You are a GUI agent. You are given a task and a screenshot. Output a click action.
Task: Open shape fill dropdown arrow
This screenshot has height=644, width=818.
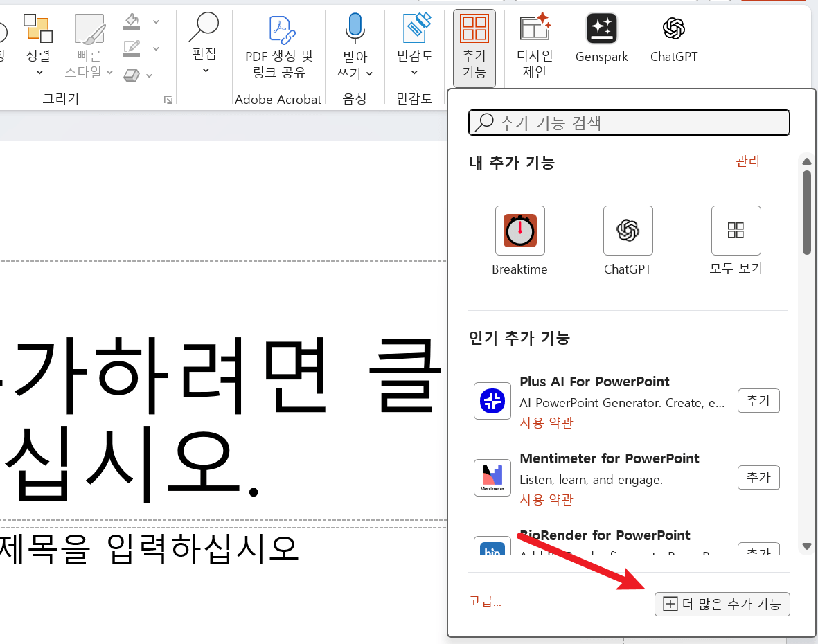[x=155, y=22]
